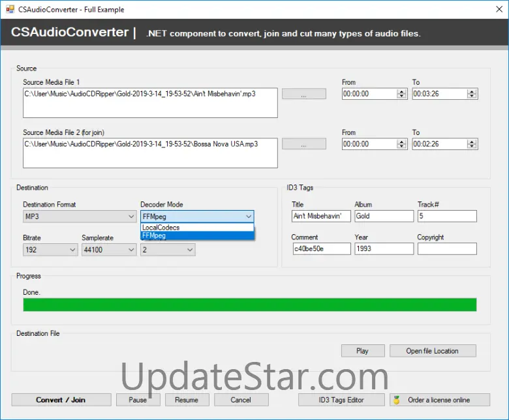509x420 pixels.
Task: Click the green progress bar
Action: 250,305
